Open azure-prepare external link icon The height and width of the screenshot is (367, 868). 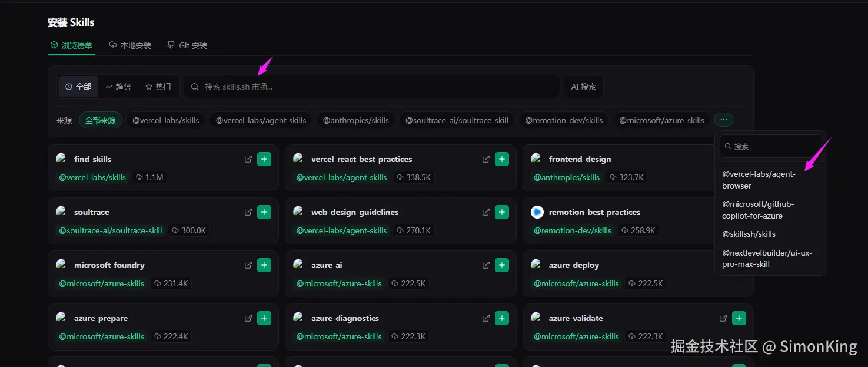[x=248, y=318]
